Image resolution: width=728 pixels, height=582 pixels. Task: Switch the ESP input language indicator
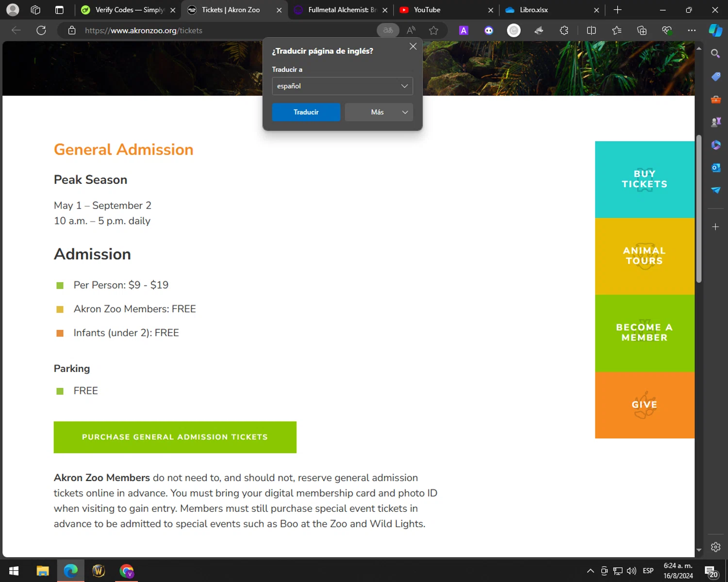pos(648,571)
